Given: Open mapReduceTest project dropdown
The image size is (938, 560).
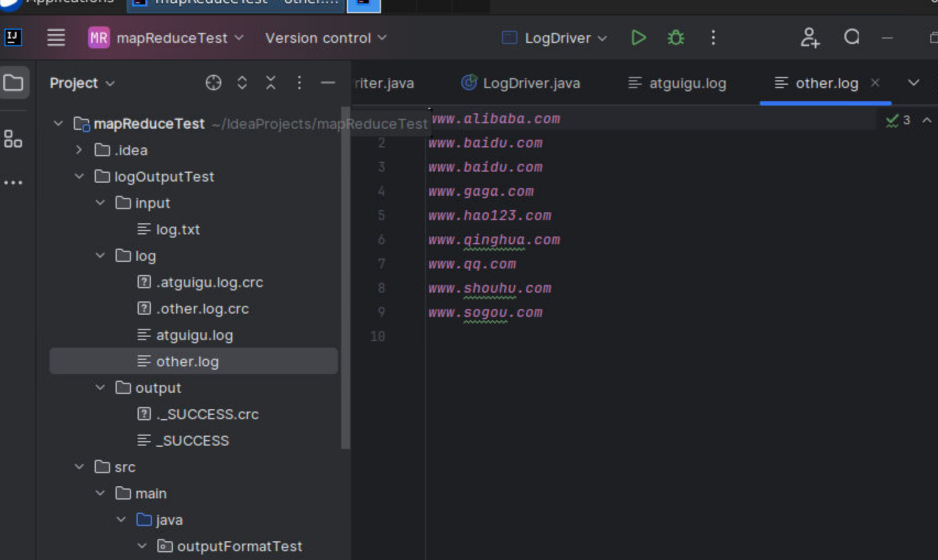Looking at the screenshot, I should [180, 38].
